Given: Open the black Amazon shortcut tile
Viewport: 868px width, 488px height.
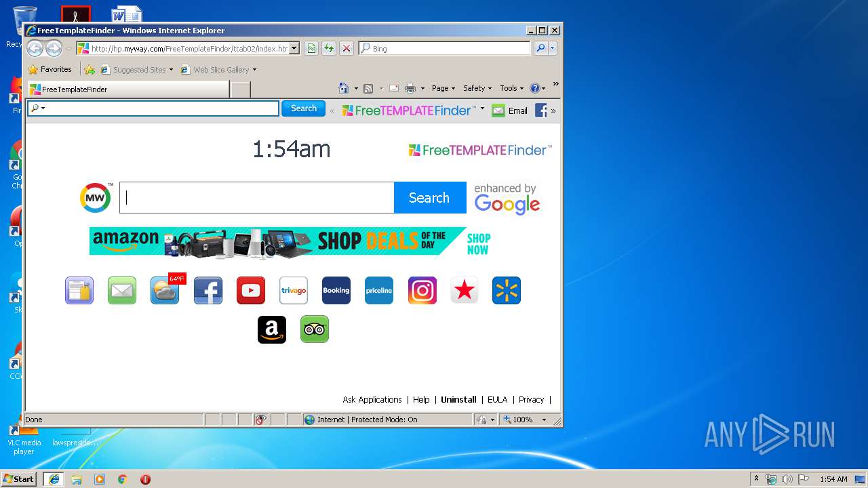Looking at the screenshot, I should pyautogui.click(x=272, y=329).
